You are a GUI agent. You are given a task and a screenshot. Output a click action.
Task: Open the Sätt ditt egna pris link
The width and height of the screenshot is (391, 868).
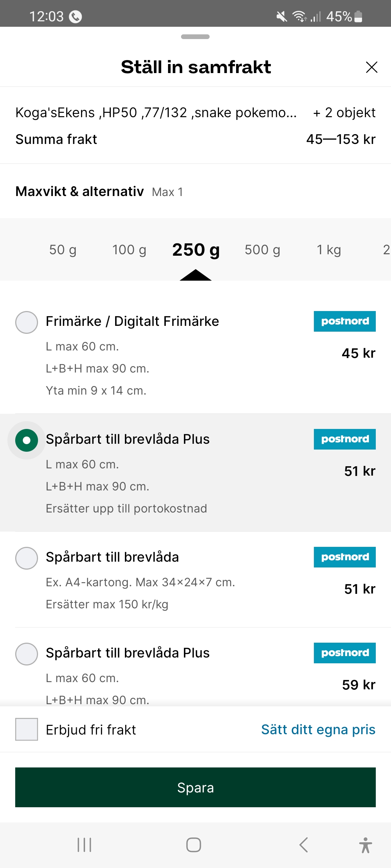coord(318,729)
